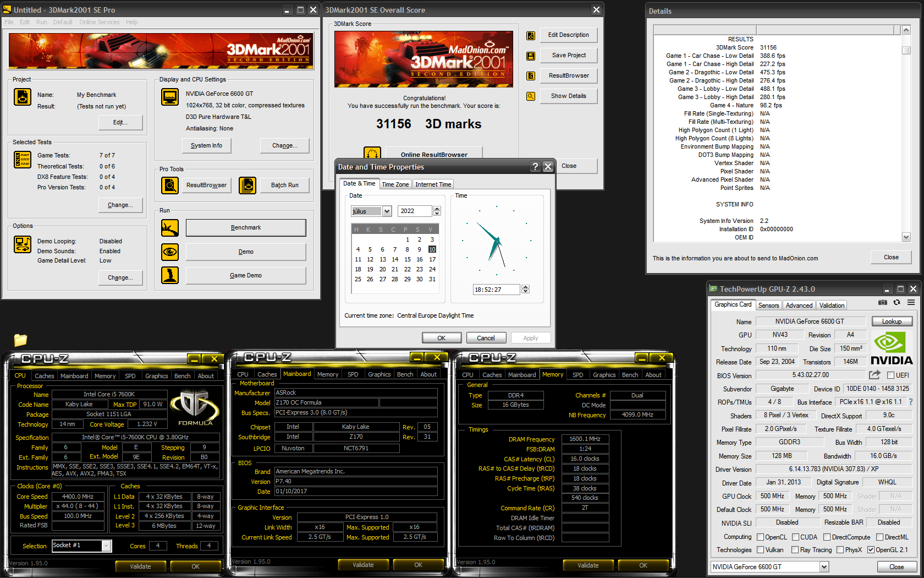
Task: Switch to the SPD tab in Mainboard CPU-Z
Action: pos(353,374)
